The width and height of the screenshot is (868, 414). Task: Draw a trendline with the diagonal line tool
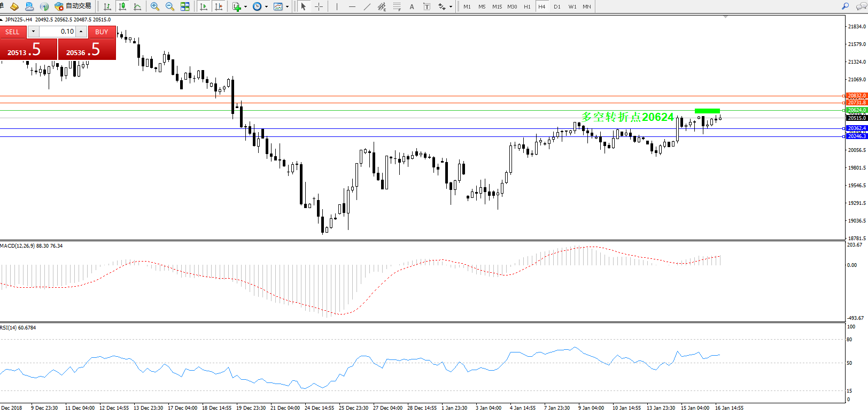367,6
